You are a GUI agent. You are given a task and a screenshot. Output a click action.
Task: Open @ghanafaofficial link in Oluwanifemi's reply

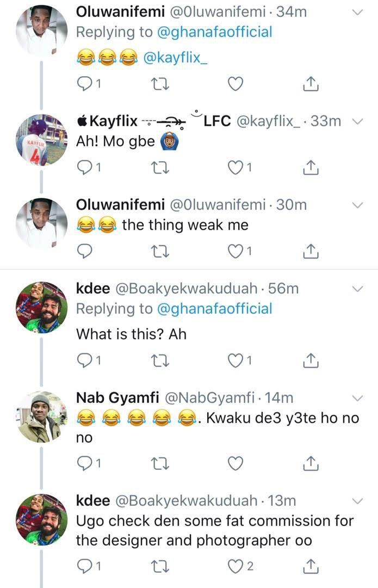tap(214, 32)
